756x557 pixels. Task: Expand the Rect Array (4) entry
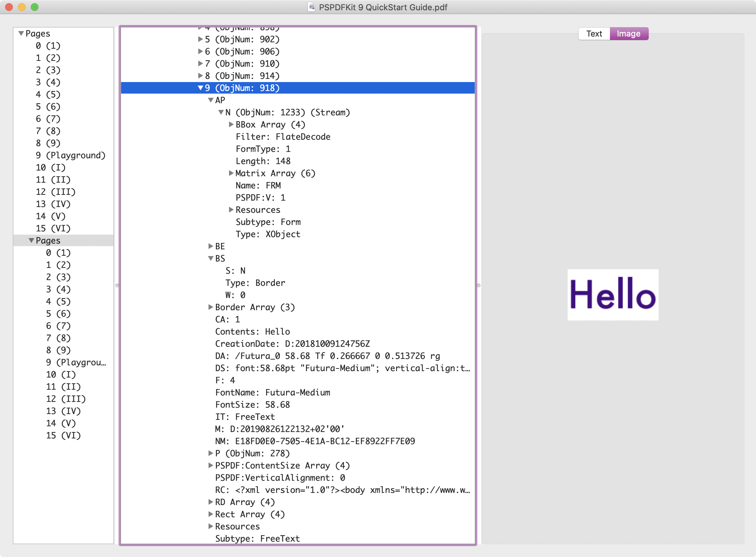point(211,514)
